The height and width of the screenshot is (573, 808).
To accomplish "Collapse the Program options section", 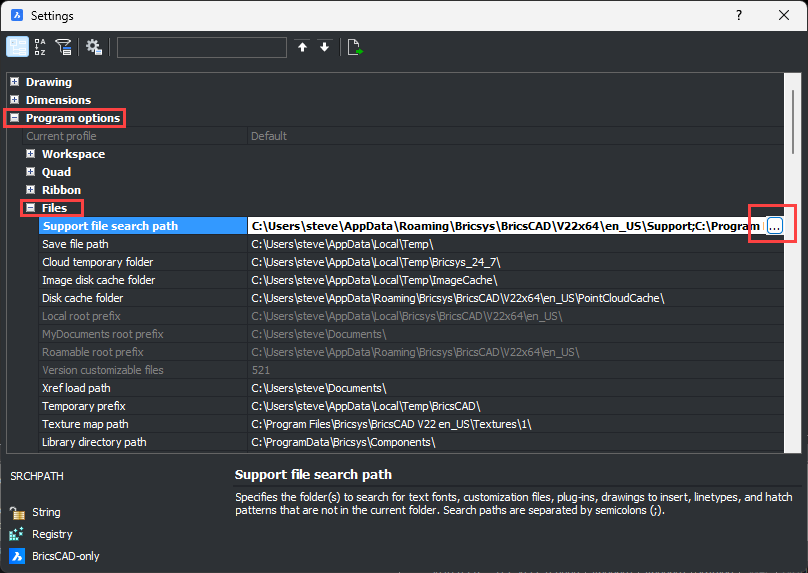I will coord(15,118).
